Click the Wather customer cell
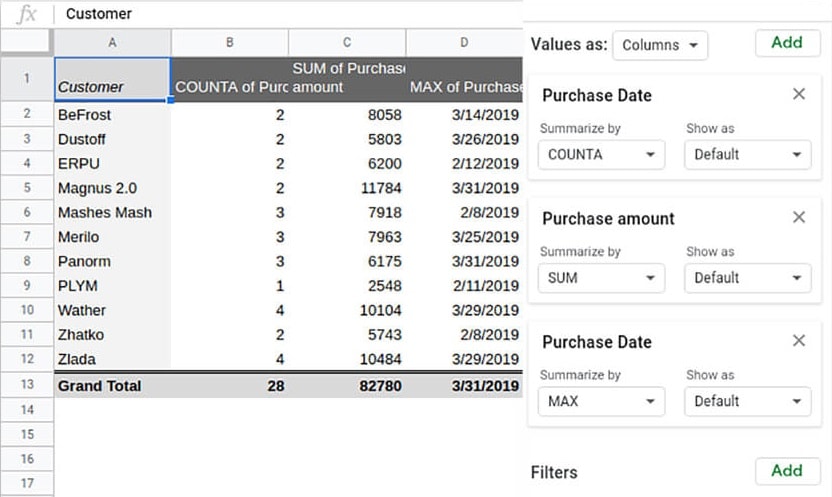832x497 pixels. click(112, 310)
